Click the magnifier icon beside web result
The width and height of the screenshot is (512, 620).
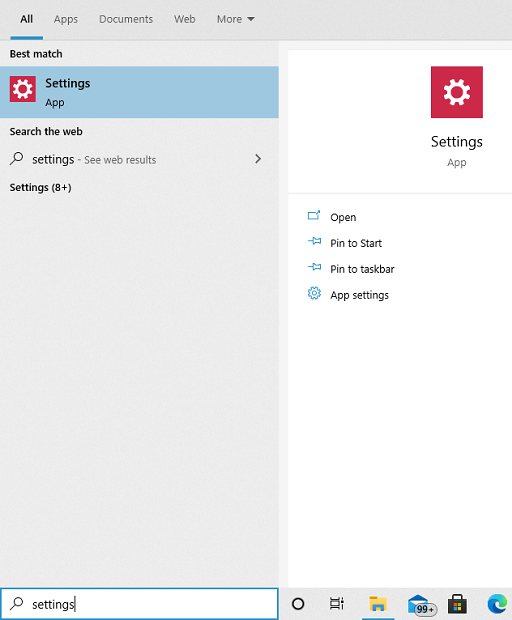point(17,159)
